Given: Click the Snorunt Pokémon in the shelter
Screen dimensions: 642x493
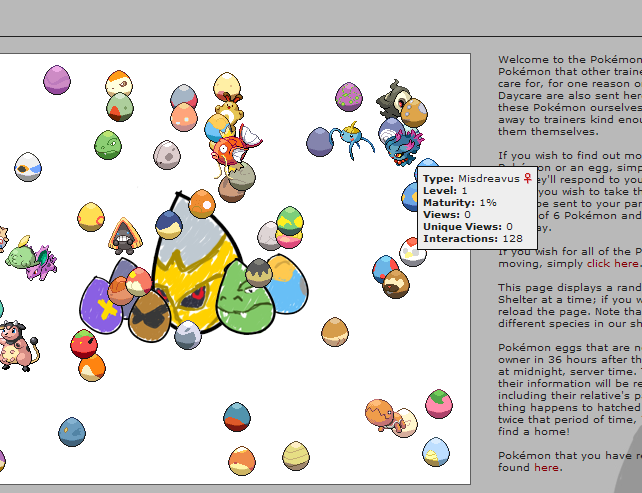Looking at the screenshot, I should tap(125, 236).
